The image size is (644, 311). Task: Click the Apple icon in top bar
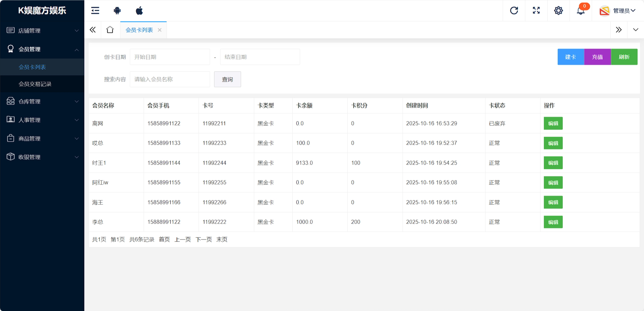pyautogui.click(x=139, y=10)
